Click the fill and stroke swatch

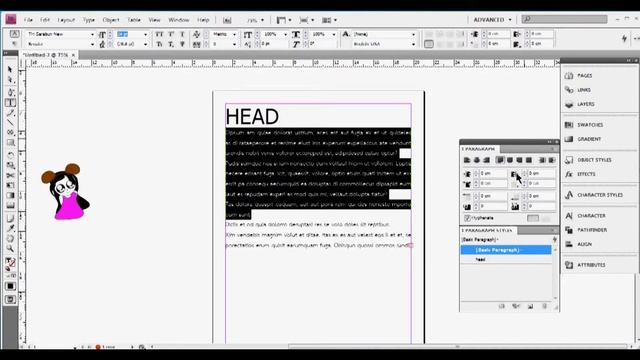click(x=10, y=263)
